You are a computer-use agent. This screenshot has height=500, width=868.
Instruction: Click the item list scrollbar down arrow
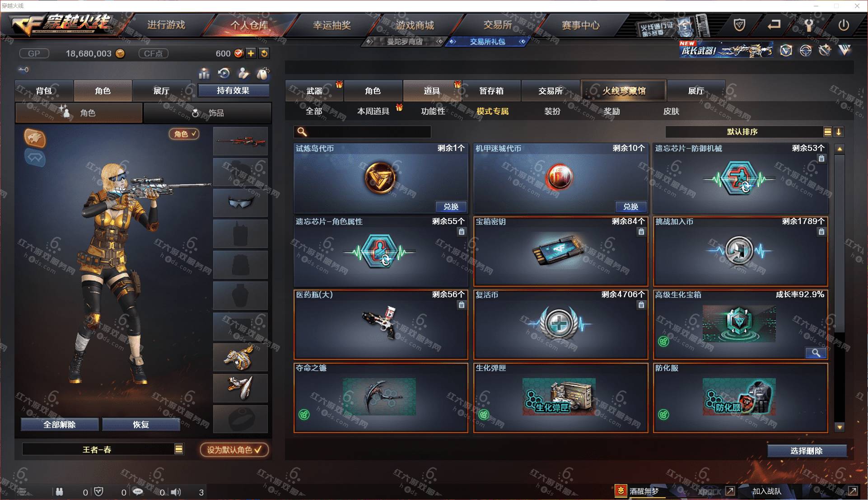point(840,427)
